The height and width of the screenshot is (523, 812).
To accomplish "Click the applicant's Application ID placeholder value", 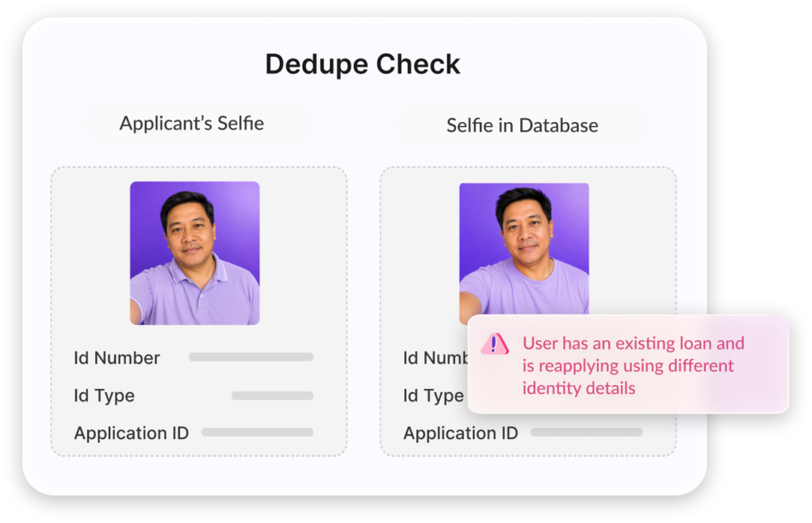I will pos(258,432).
